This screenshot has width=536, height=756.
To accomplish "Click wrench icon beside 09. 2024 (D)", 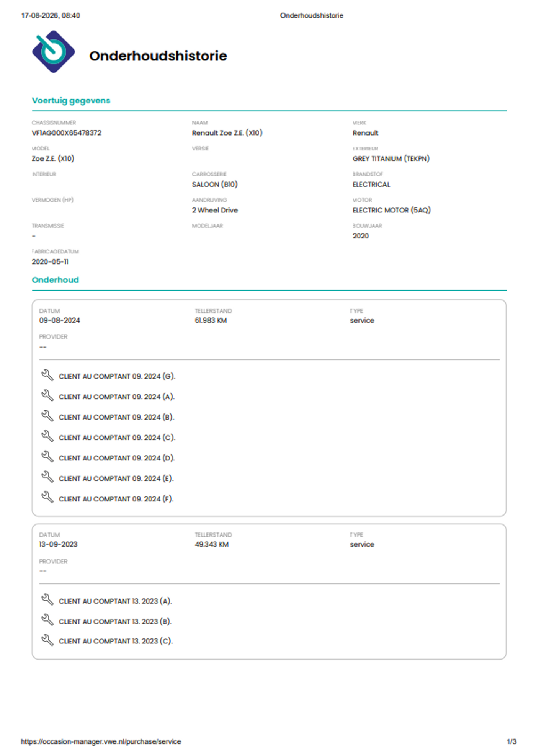I will point(47,457).
